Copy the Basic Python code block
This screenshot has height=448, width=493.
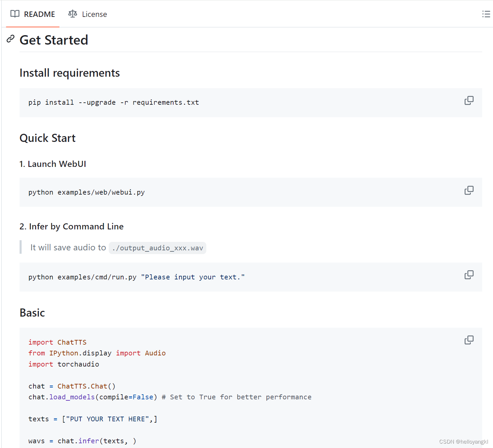coord(469,340)
